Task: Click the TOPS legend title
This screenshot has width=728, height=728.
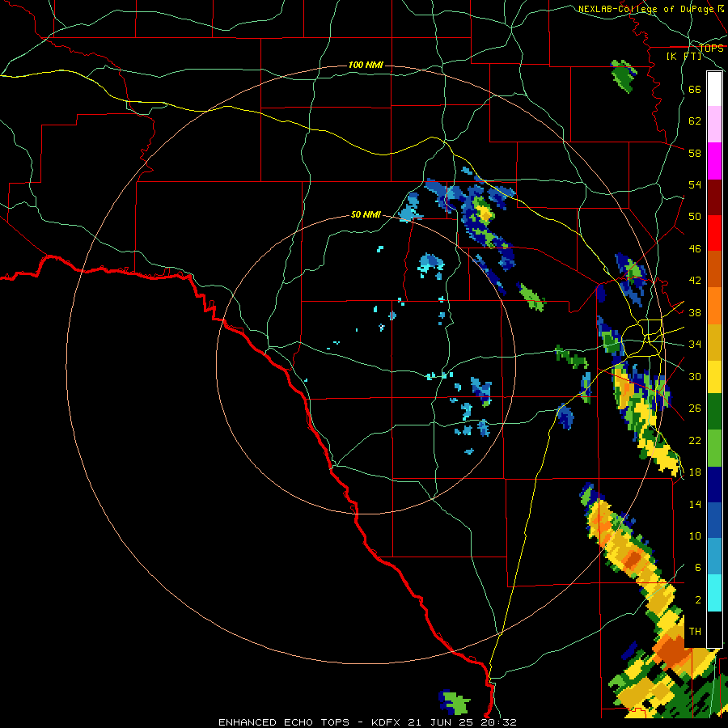Action: point(711,48)
